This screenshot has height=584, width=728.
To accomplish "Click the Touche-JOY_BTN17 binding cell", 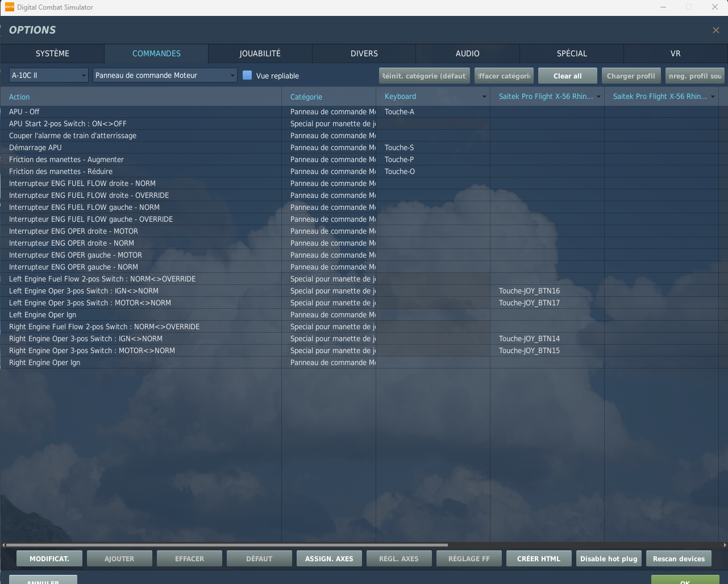I will [547, 303].
